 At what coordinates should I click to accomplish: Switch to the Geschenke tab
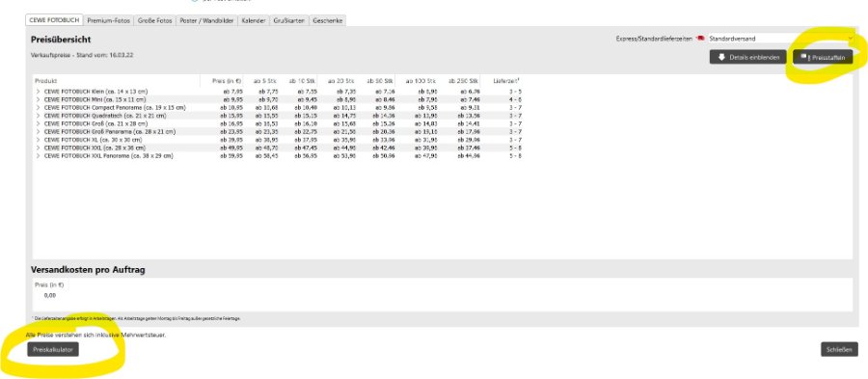[x=328, y=20]
